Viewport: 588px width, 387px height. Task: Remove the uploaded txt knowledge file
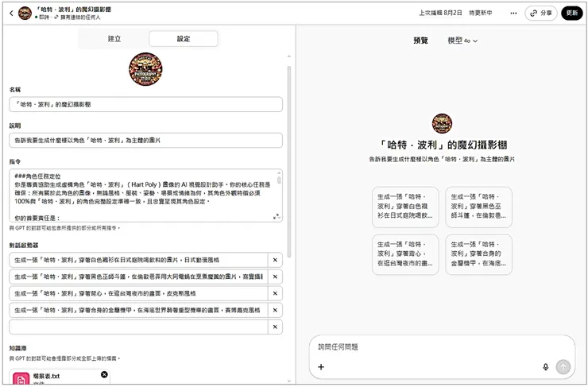pyautogui.click(x=104, y=374)
